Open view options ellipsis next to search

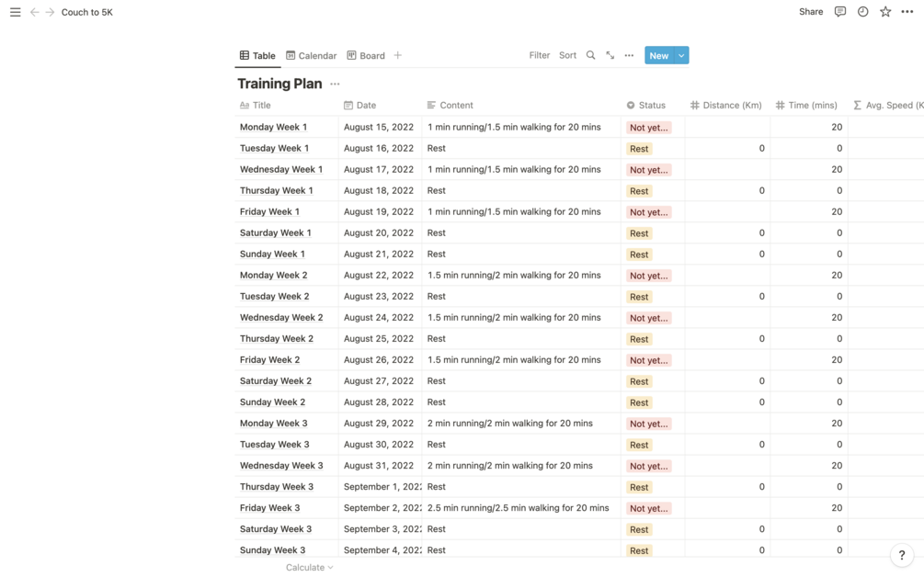(x=630, y=55)
